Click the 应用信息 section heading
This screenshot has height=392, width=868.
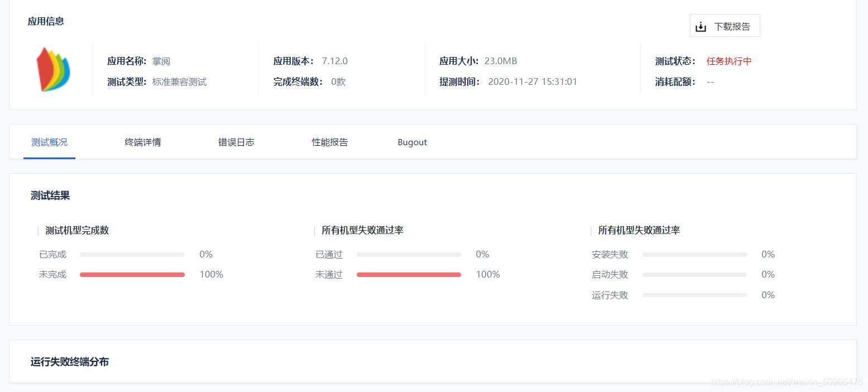click(46, 21)
